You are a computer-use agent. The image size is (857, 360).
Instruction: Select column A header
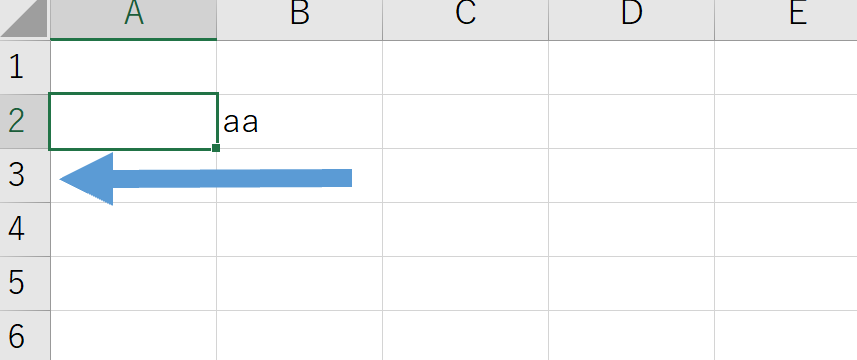pyautogui.click(x=133, y=19)
